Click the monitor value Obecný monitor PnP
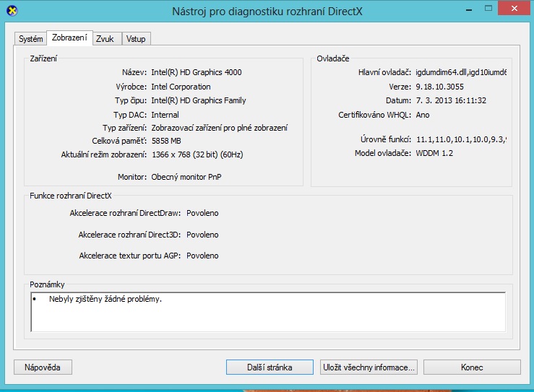This screenshot has width=534, height=392. click(x=186, y=177)
